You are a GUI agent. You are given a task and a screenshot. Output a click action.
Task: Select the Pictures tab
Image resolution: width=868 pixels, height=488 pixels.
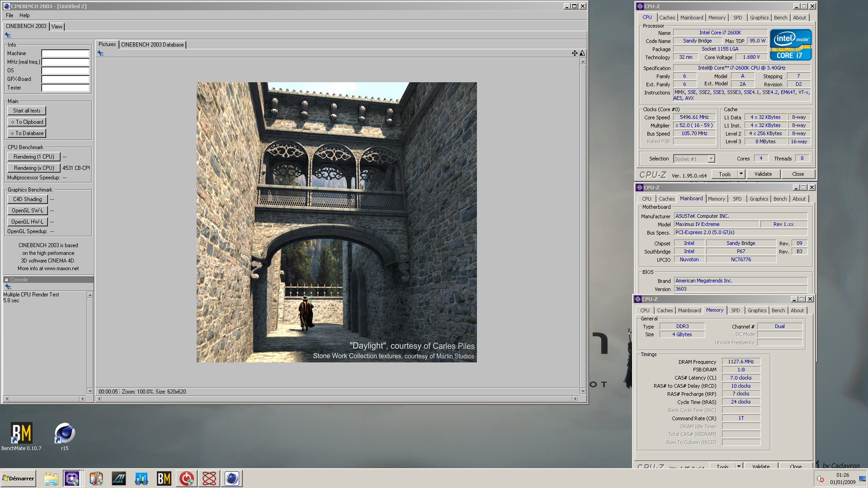coord(107,44)
